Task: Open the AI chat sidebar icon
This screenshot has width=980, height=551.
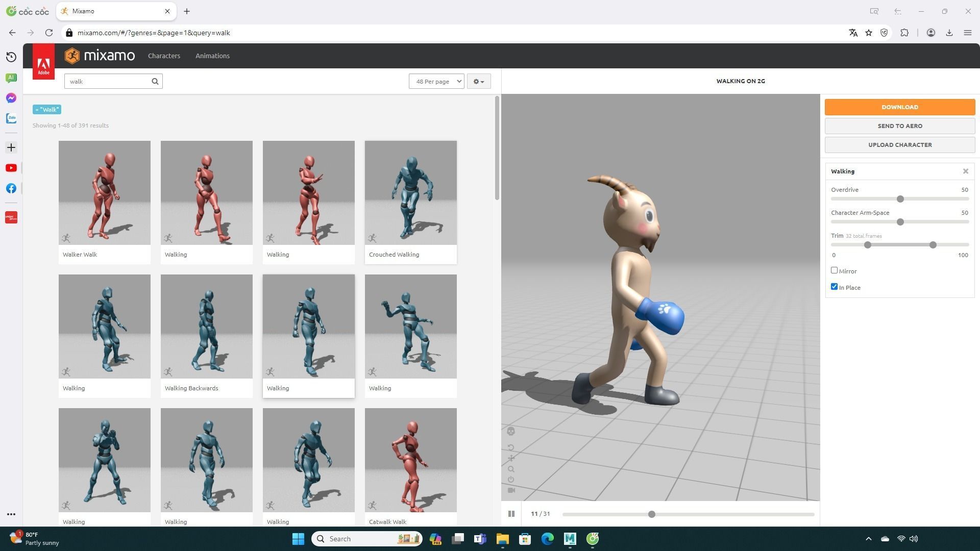Action: [x=11, y=78]
